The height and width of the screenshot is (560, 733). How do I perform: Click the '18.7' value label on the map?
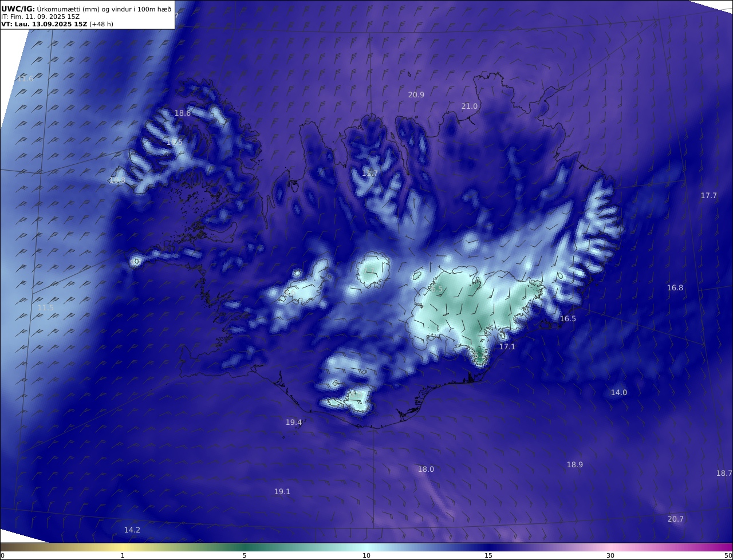(x=724, y=474)
